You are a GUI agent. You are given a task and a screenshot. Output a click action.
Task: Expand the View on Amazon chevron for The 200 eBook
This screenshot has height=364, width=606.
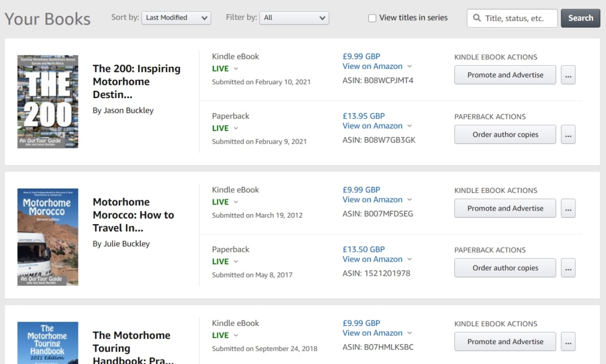(409, 66)
